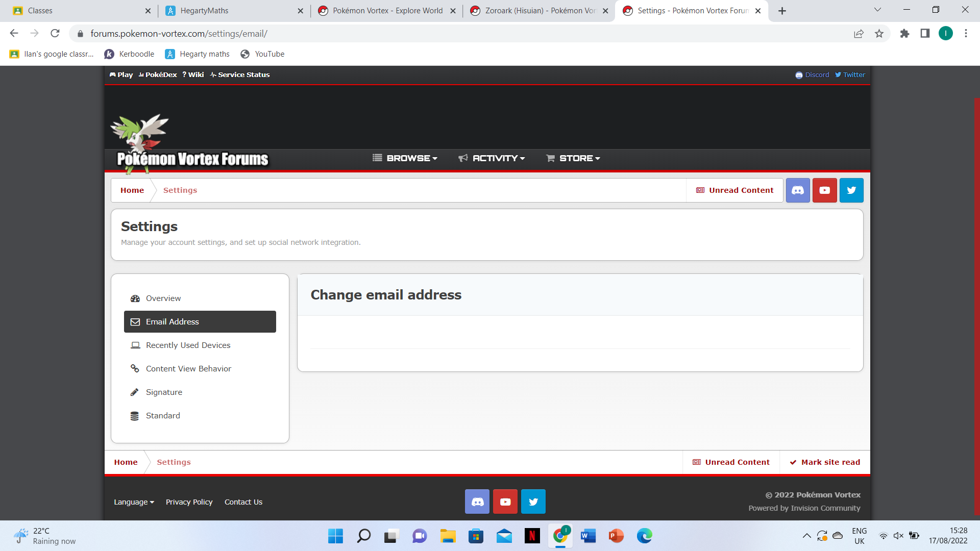Click the footer YouTube icon
This screenshot has height=551, width=980.
pos(505,502)
